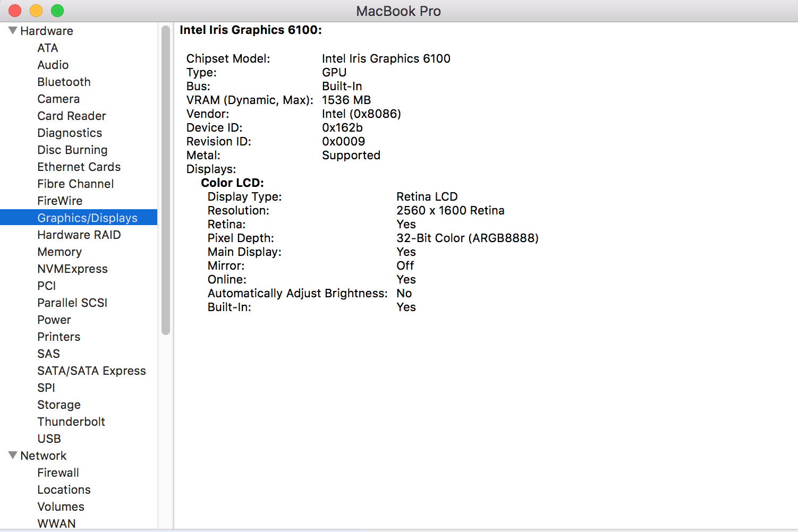Click the Display Type value Retina LCD
The height and width of the screenshot is (532, 798).
[427, 196]
